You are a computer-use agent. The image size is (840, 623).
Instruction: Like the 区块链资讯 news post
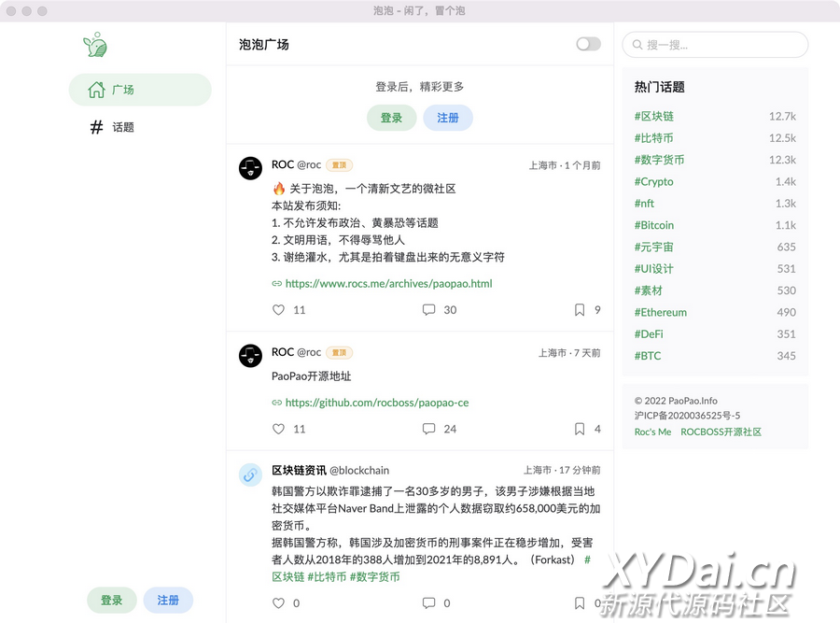pos(278,603)
